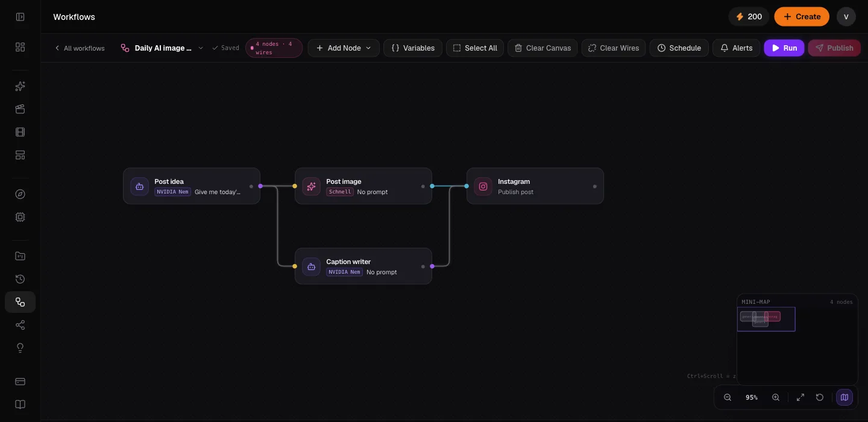The image size is (868, 422).
Task: Click the 95% zoom level readout
Action: click(752, 397)
